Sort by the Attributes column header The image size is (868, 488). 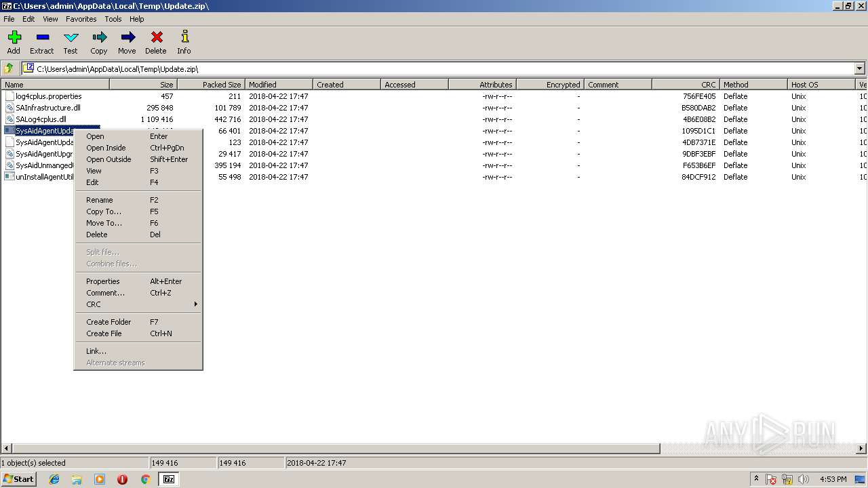482,85
